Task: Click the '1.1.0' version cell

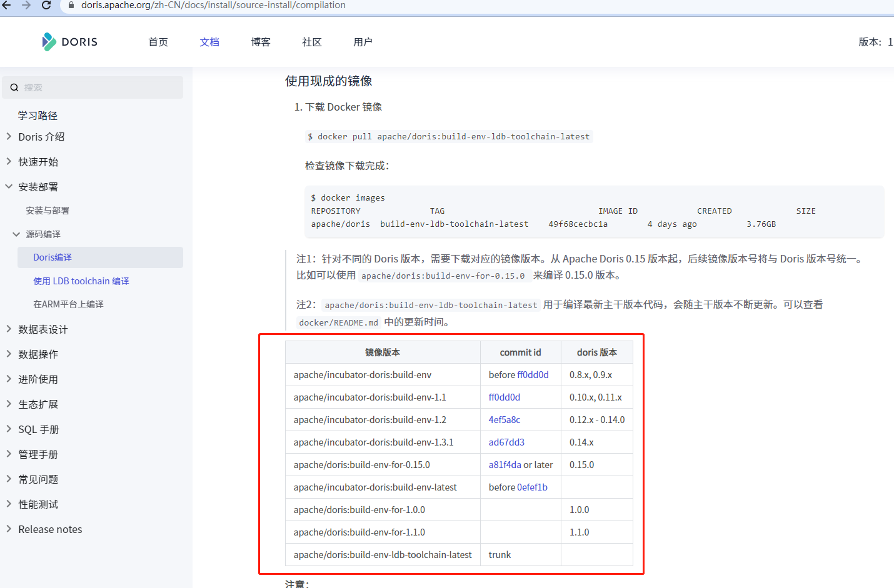Action: coord(597,532)
